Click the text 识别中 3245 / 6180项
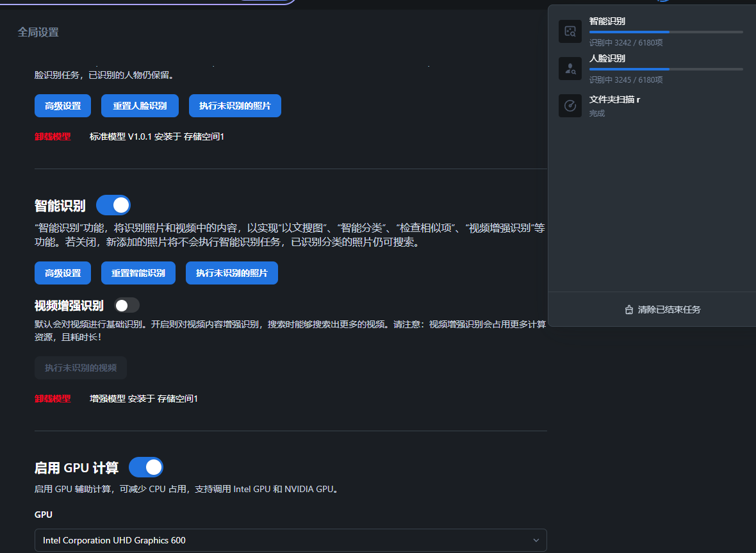The width and height of the screenshot is (756, 553). point(626,80)
